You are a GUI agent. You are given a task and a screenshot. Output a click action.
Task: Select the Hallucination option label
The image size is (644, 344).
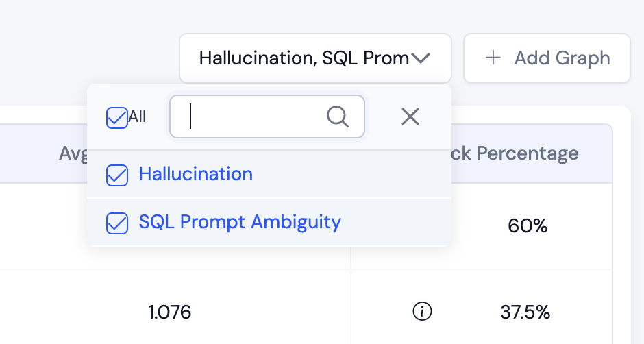click(x=196, y=174)
